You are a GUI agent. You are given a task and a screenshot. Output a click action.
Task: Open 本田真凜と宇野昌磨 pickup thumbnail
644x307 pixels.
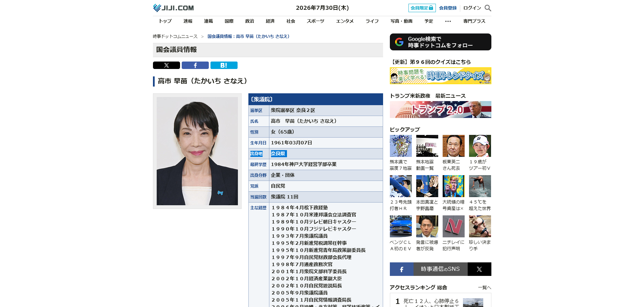(427, 186)
